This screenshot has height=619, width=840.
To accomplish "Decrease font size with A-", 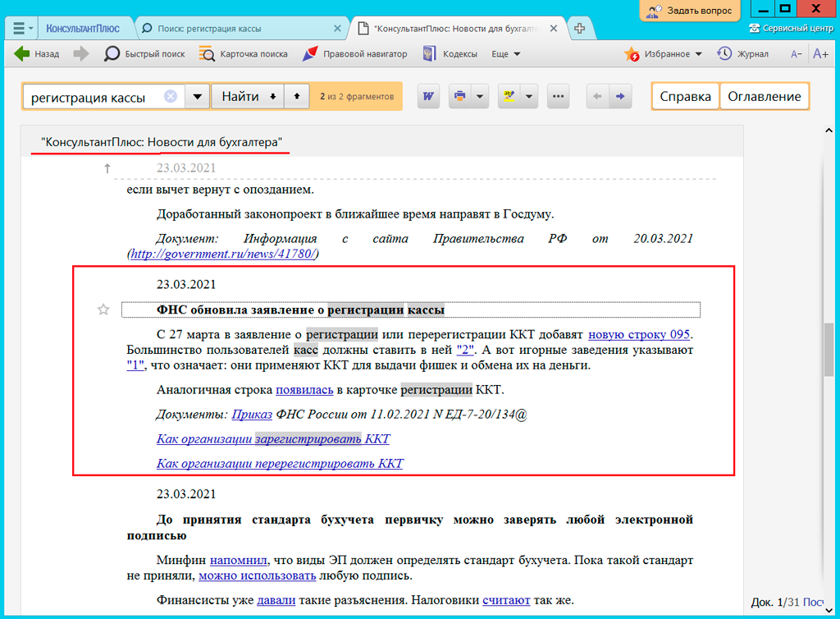I will [x=796, y=53].
